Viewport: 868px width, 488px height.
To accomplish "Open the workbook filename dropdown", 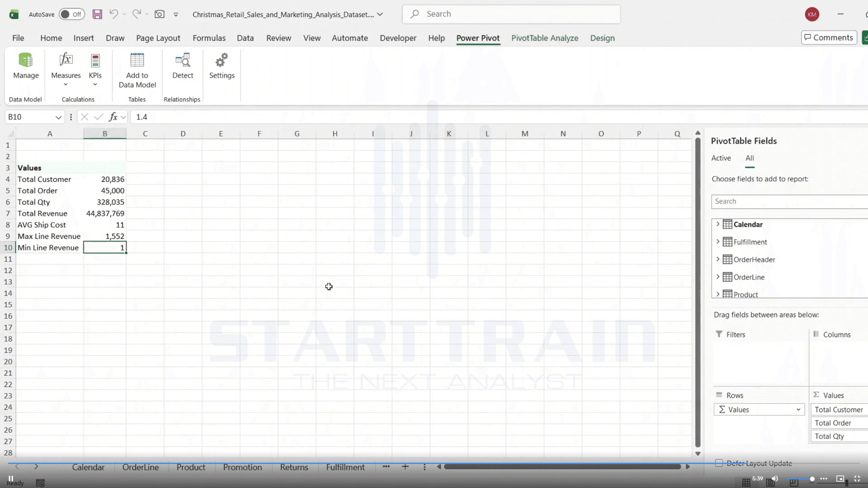I will coord(380,14).
